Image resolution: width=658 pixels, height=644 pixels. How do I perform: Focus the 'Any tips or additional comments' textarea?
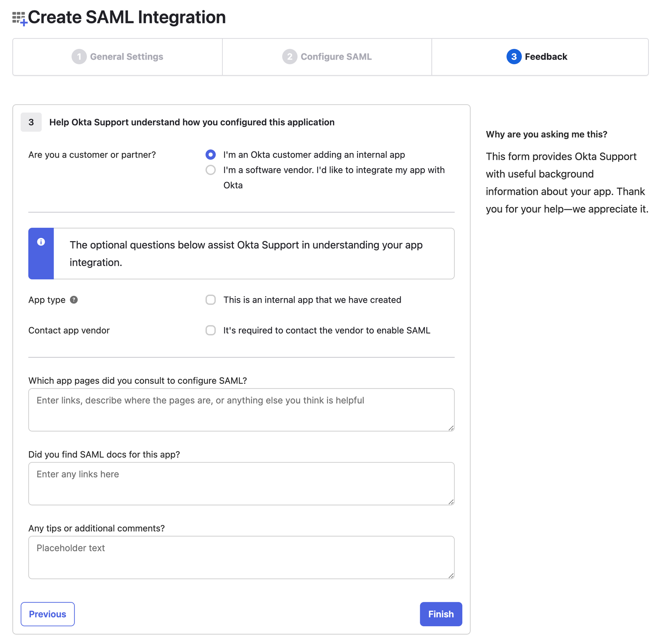pos(241,557)
